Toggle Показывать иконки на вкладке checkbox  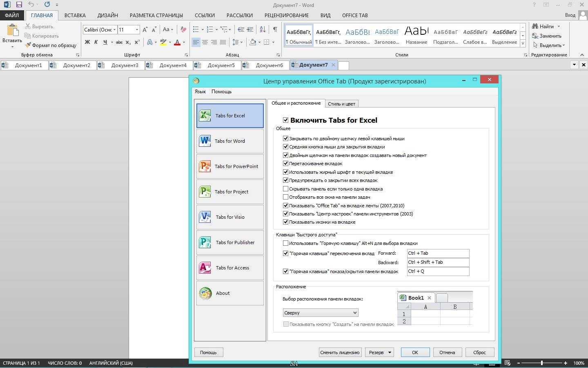click(285, 222)
